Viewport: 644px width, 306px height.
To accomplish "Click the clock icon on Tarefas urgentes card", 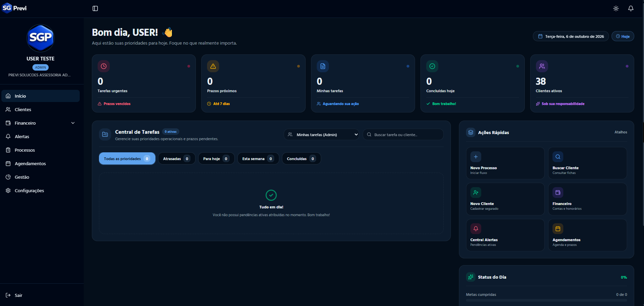I will pos(104,66).
